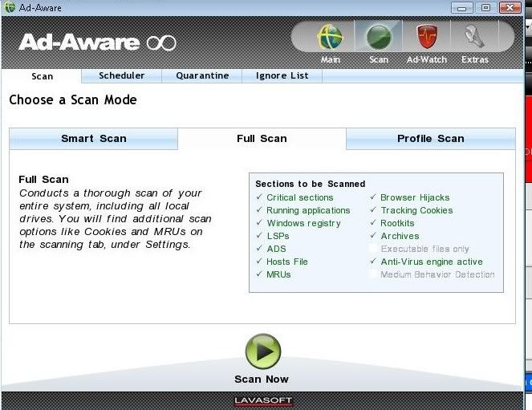532x410 pixels.
Task: Toggle Browser Hijacks checkmark
Action: click(x=373, y=197)
